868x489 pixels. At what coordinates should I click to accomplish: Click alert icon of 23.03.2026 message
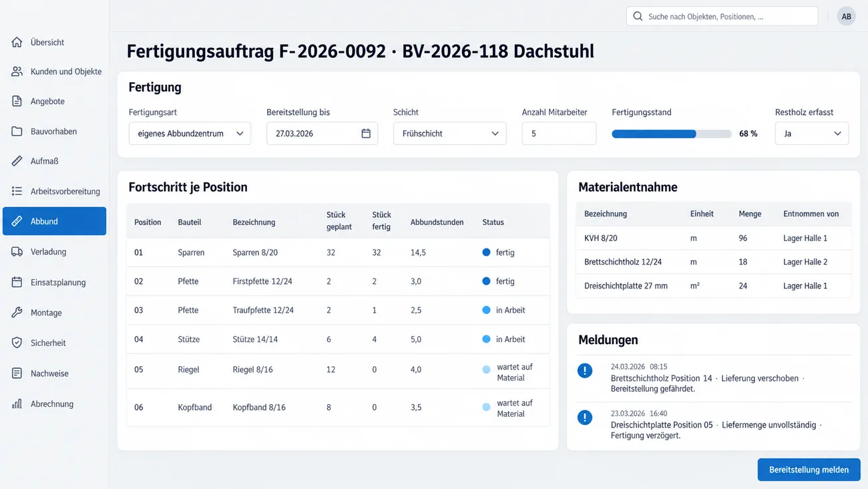tap(585, 418)
